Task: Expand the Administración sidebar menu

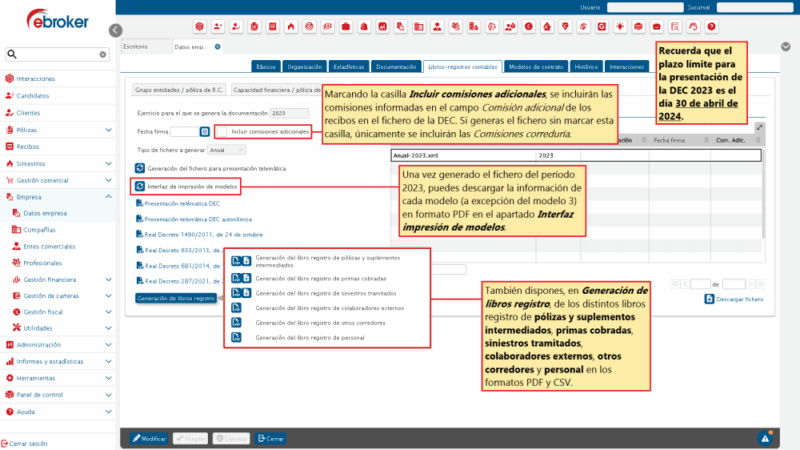Action: pos(108,345)
